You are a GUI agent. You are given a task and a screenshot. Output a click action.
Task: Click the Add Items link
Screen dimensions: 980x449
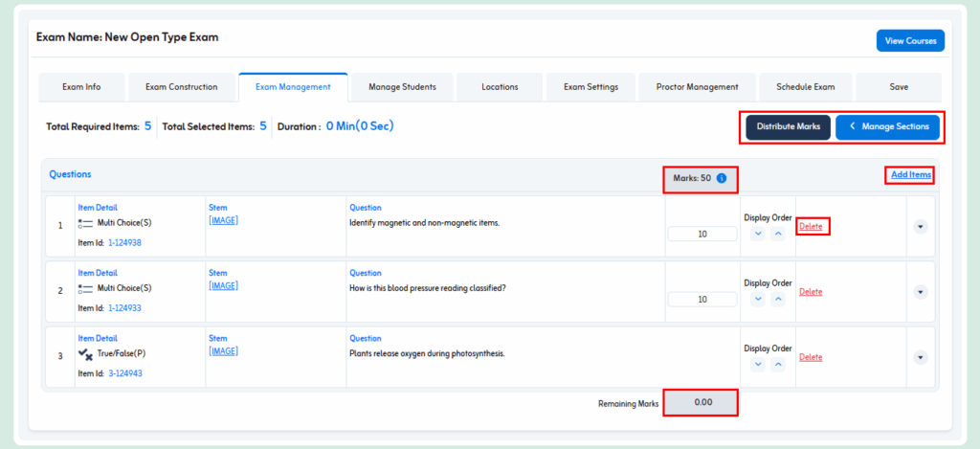coord(910,175)
